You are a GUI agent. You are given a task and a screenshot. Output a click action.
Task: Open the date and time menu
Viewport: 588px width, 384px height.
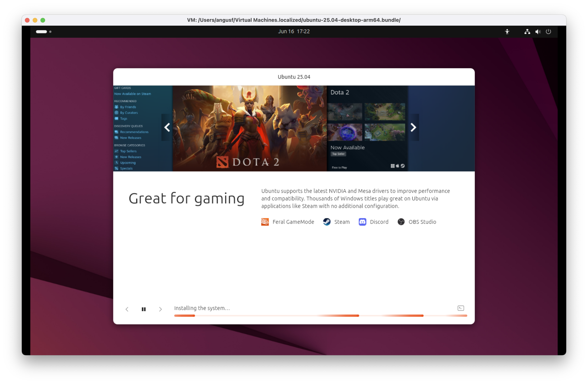click(294, 31)
